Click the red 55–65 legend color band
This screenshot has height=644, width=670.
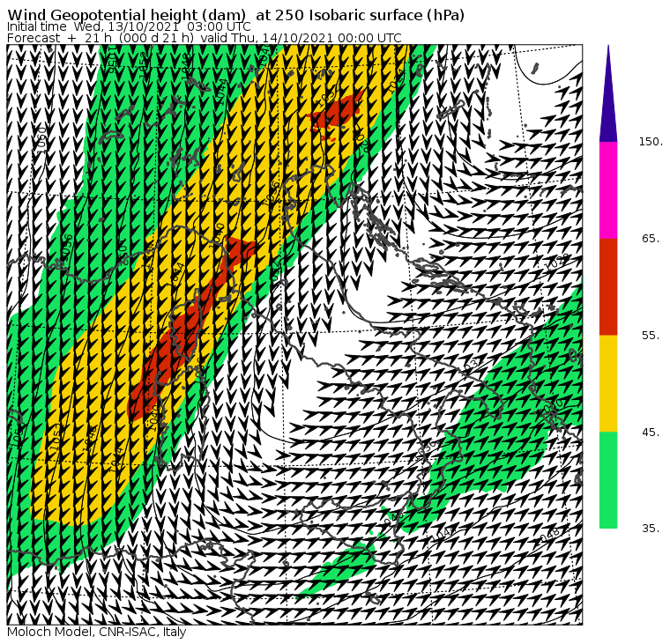click(608, 286)
